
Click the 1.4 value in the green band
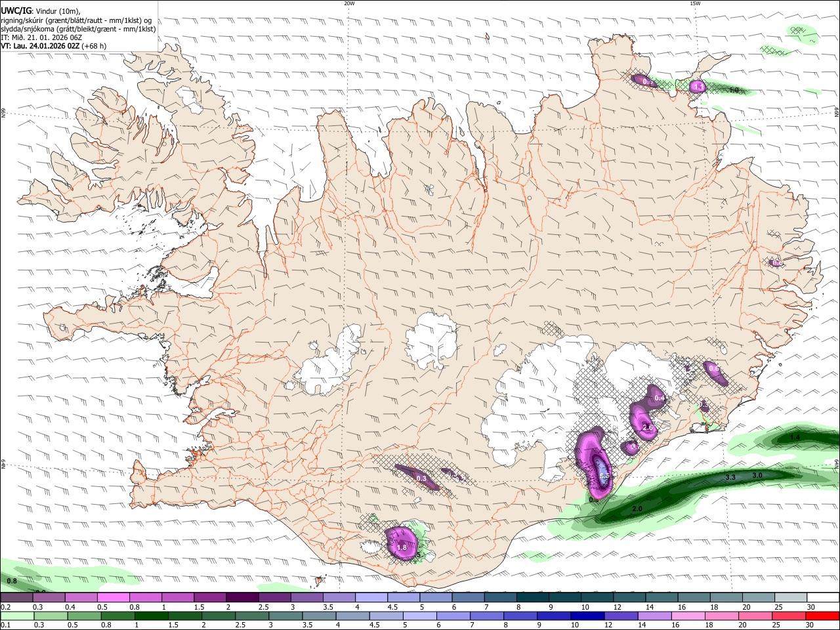pos(795,437)
